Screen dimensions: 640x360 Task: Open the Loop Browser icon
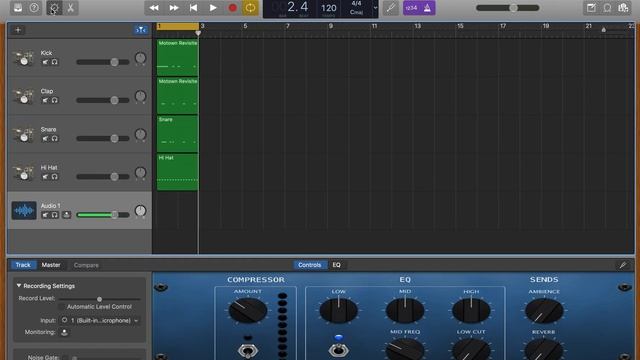(607, 8)
